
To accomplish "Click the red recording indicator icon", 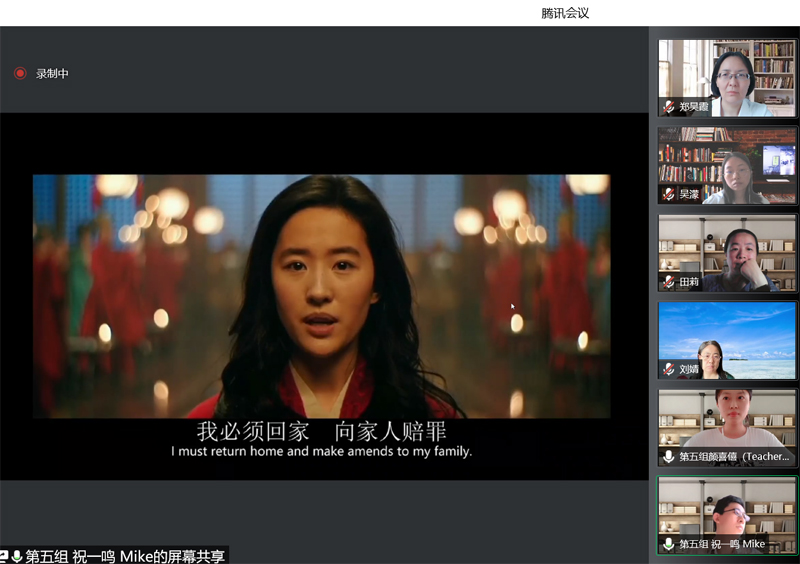I will [x=20, y=73].
